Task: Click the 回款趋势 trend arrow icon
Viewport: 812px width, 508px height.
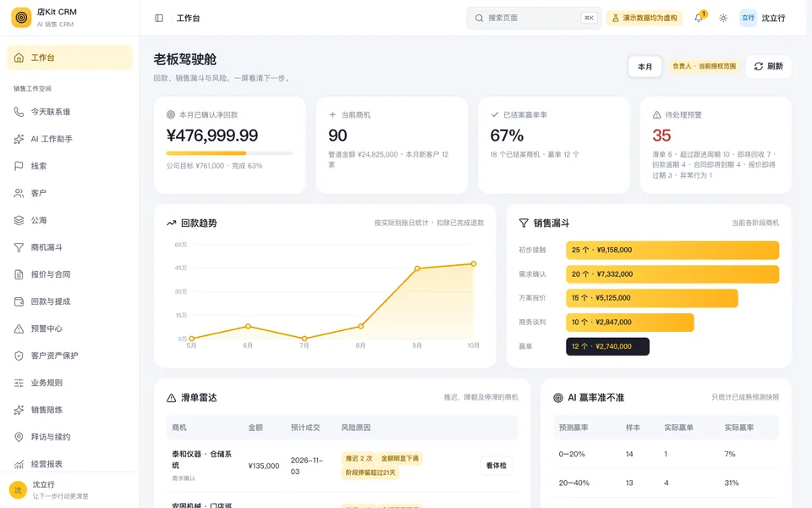Action: coord(172,223)
